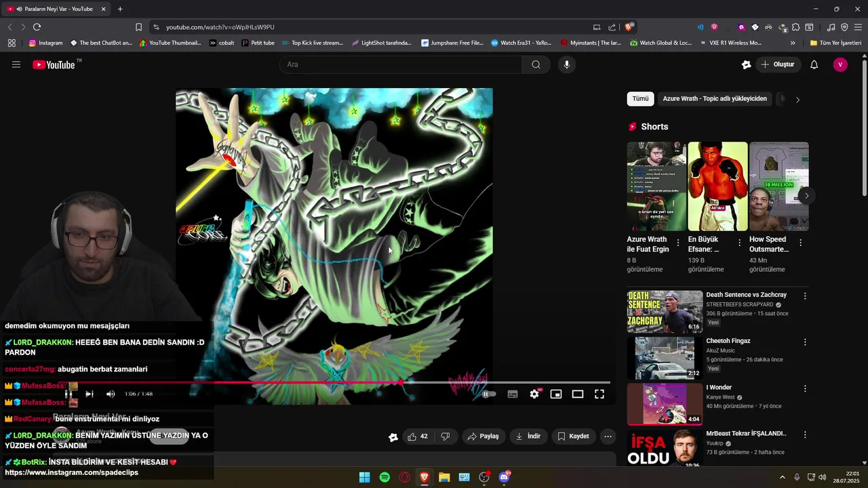Mute the video volume speaker icon
This screenshot has height=488, width=868.
[x=111, y=394]
